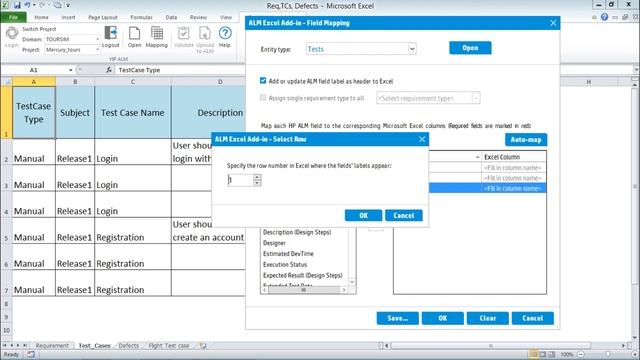Select column A header
640x360 pixels.
pyautogui.click(x=34, y=82)
